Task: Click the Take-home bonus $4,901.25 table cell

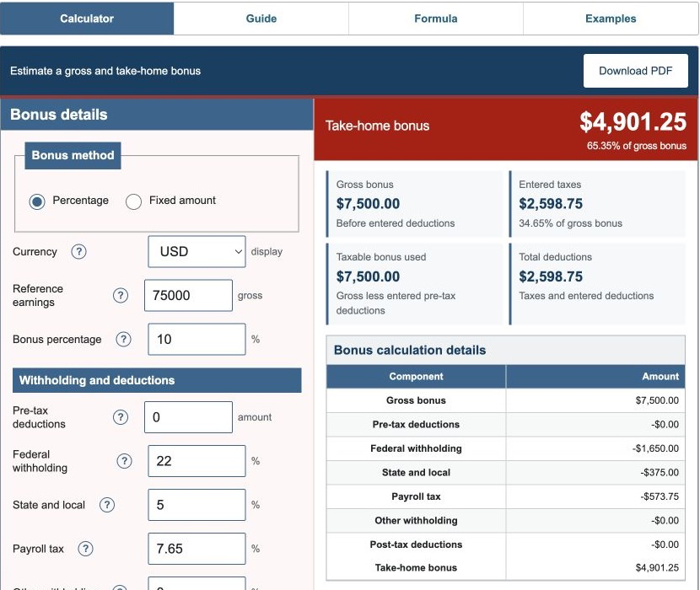Action: [x=595, y=568]
